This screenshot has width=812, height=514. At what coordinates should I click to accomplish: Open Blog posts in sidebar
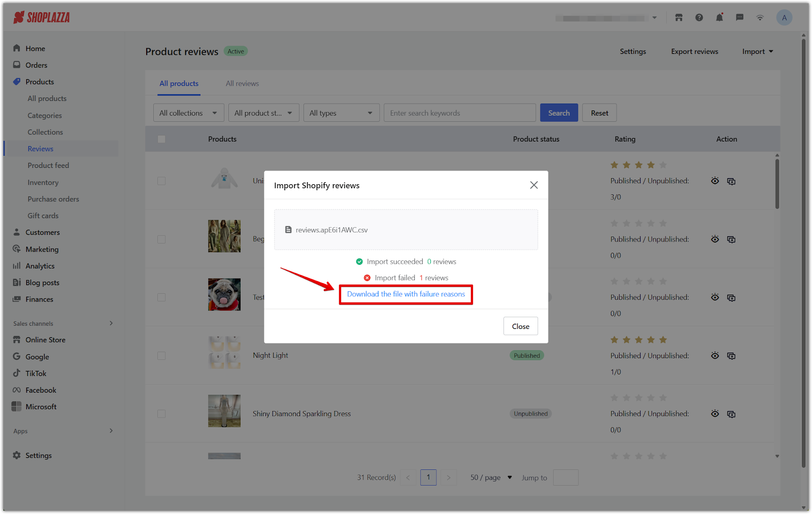click(x=43, y=283)
